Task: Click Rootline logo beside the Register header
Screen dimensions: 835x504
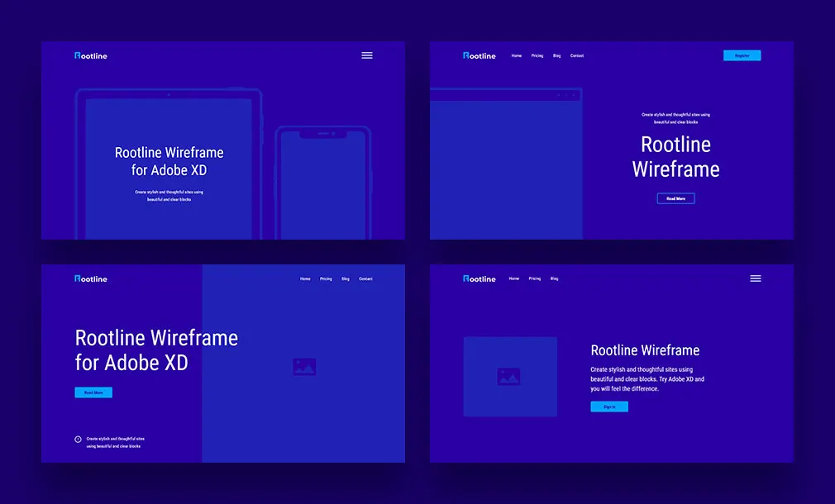Action: (480, 55)
